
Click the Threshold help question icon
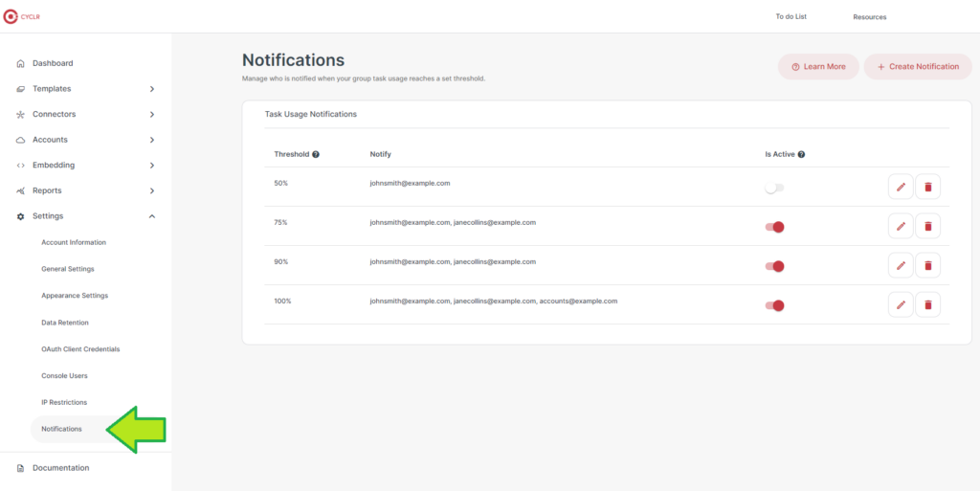(x=316, y=154)
